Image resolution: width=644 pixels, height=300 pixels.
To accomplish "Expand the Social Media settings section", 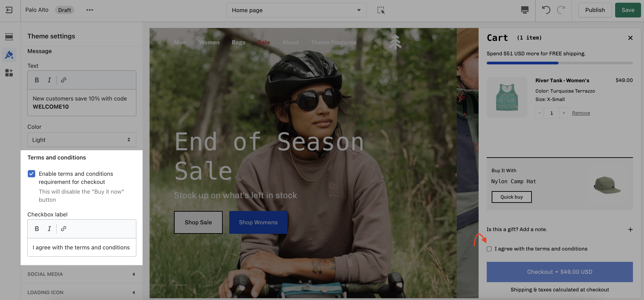I will click(81, 274).
